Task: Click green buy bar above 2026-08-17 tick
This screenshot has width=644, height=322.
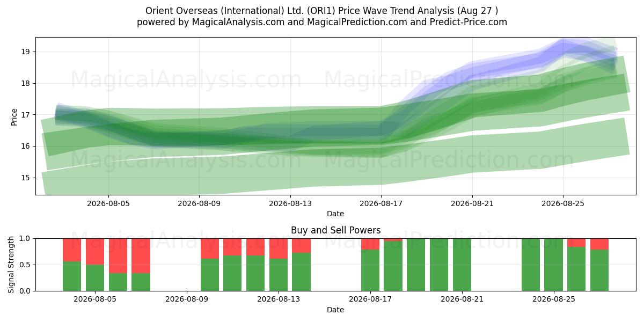Action: coord(370,270)
